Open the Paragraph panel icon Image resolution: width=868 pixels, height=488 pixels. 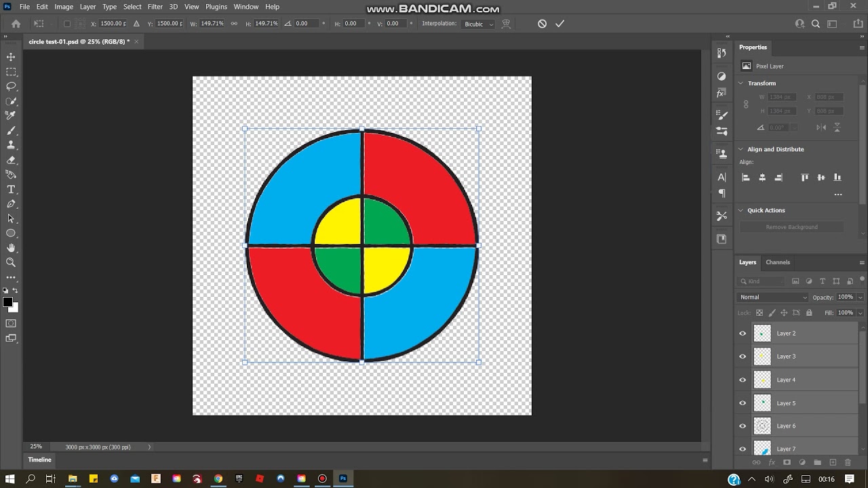coord(722,193)
